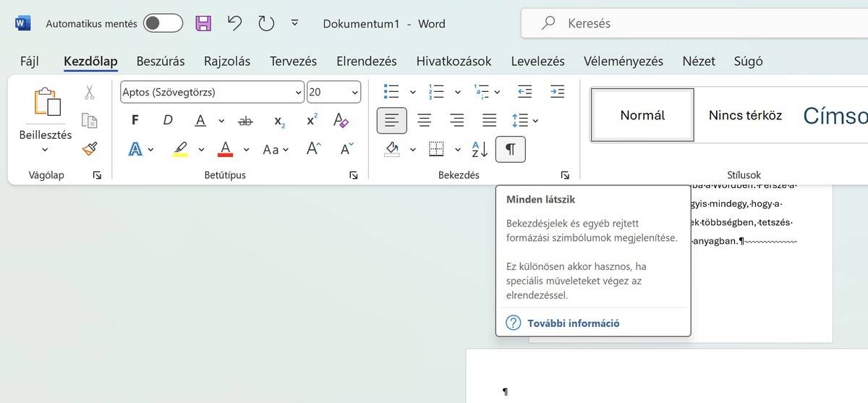
Task: Open the Bekezdés dialog launcher
Action: (565, 175)
